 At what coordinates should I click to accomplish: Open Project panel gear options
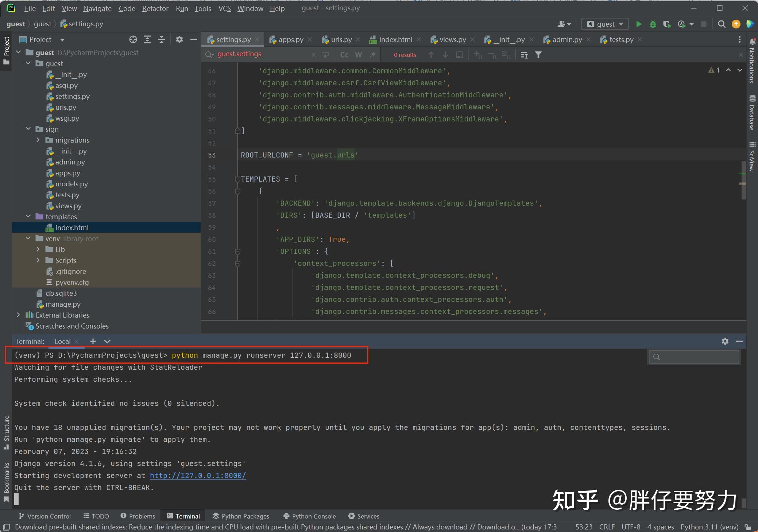[x=179, y=39]
